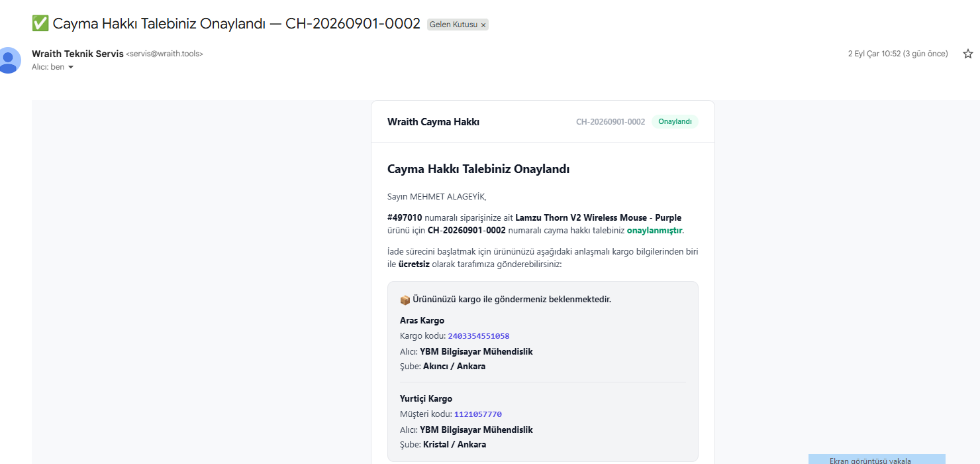Open the Gelen Kutusu label chip
The image size is (980, 464).
coord(454,25)
